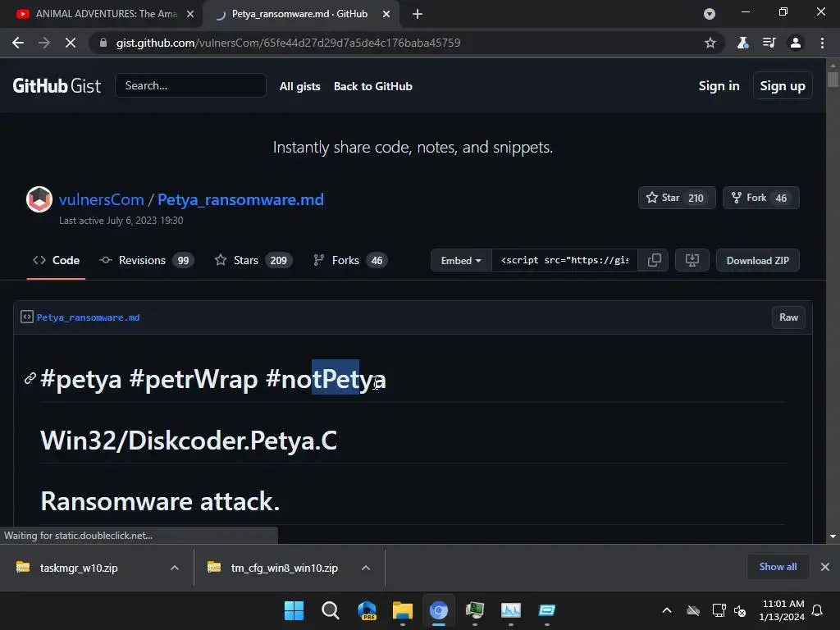Open the network tray icon
This screenshot has width=840, height=630.
point(719,610)
